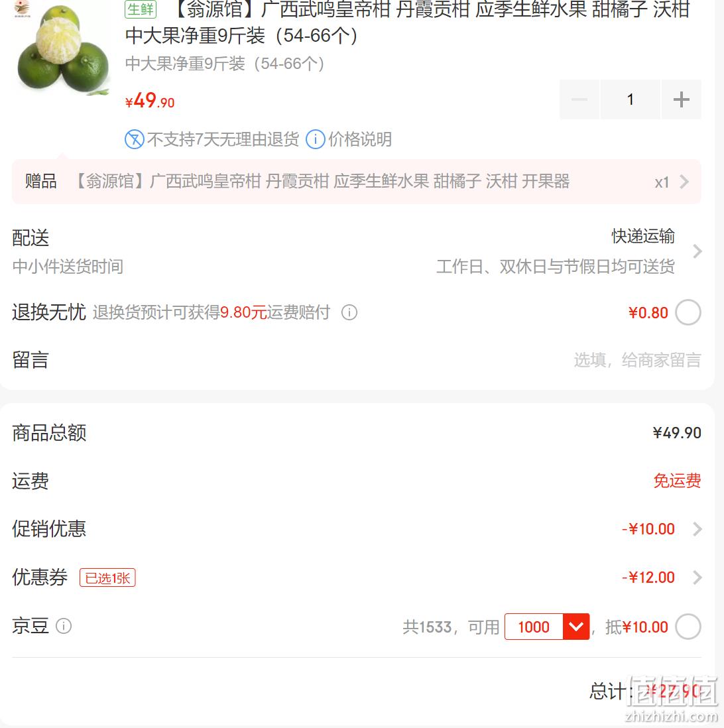Click the quantity field showing 1
The height and width of the screenshot is (728, 724).
pos(631,99)
